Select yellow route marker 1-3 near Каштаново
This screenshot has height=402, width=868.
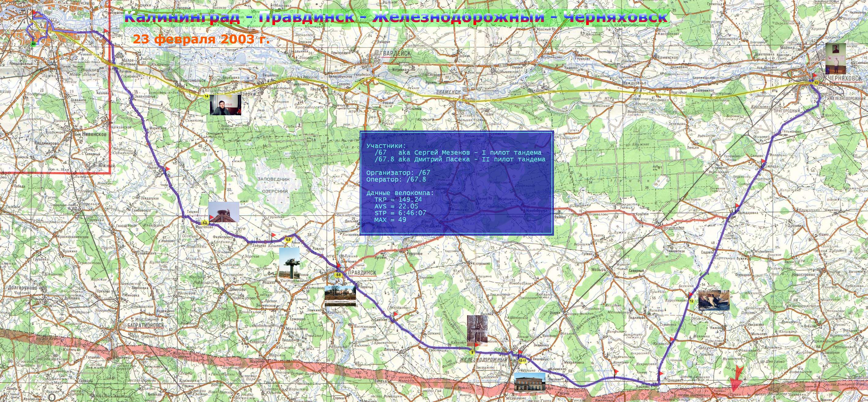[x=204, y=223]
